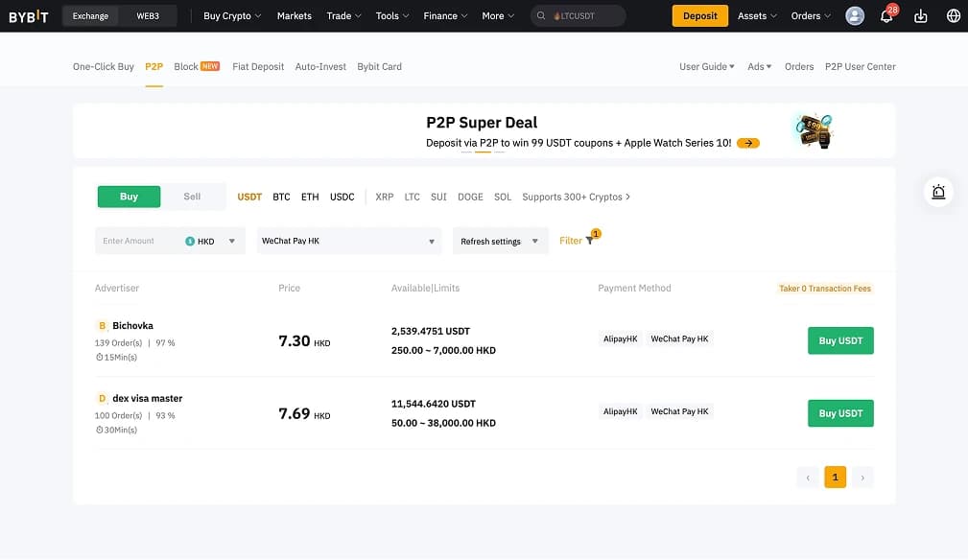Click the Enter Amount input field
968x560 pixels.
pyautogui.click(x=134, y=241)
